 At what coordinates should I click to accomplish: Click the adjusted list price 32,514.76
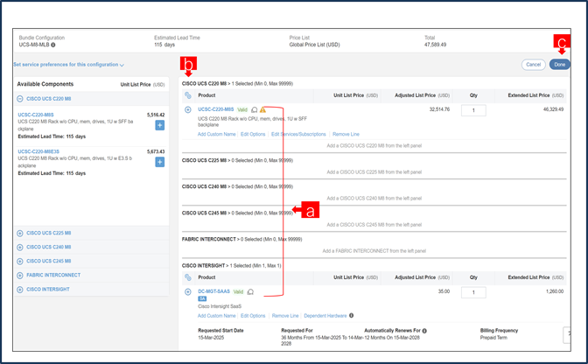coord(439,109)
